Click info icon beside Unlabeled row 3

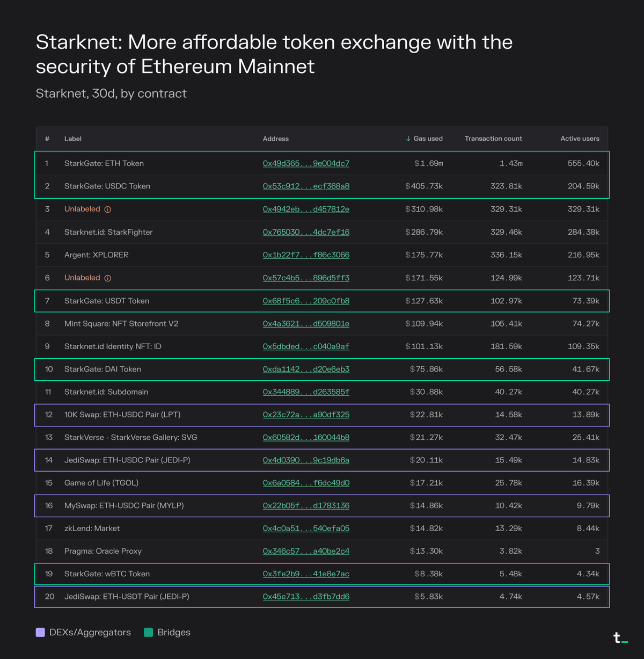coord(108,209)
